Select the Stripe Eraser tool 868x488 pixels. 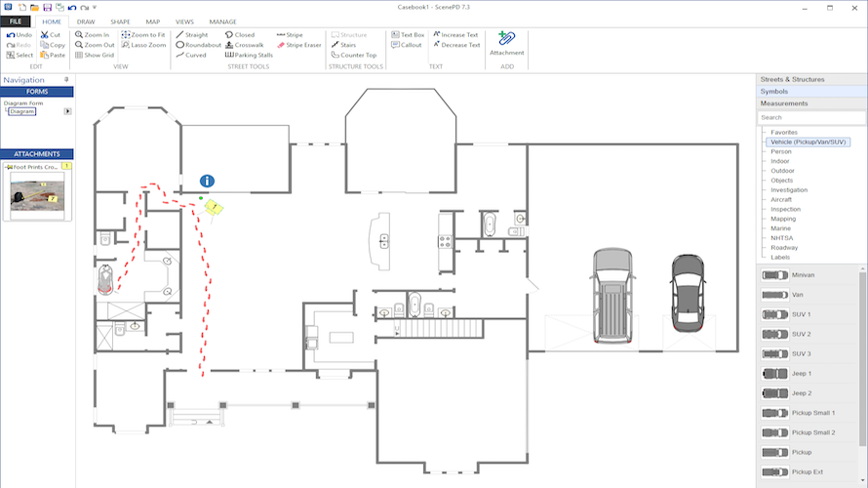coord(299,45)
